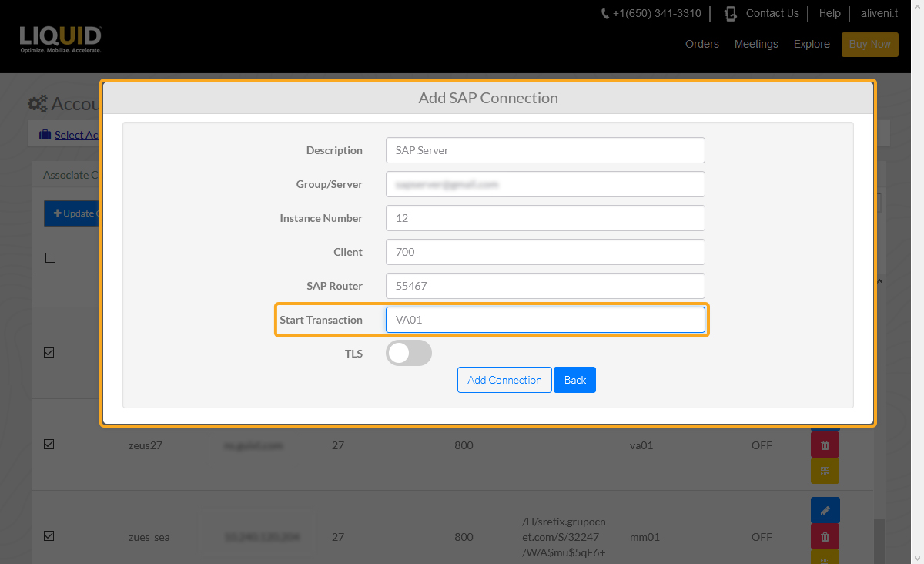Click the Contact Us link
This screenshot has width=924, height=564.
(772, 13)
